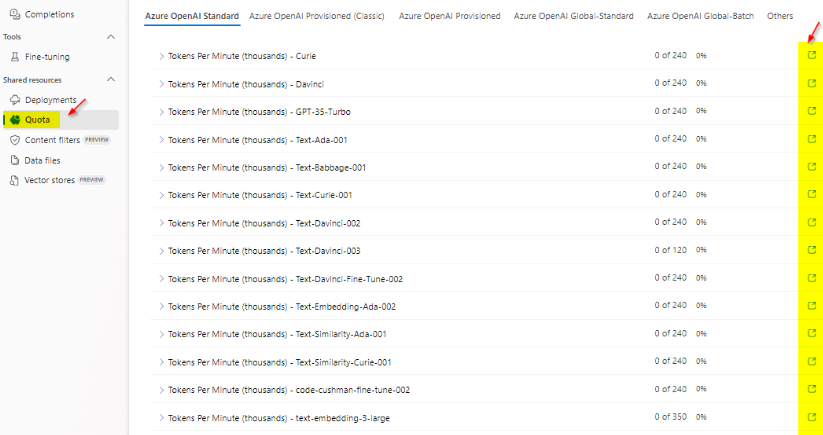Click the '0 of 120' usage value
Screen dimensions: 823x435
click(x=670, y=250)
